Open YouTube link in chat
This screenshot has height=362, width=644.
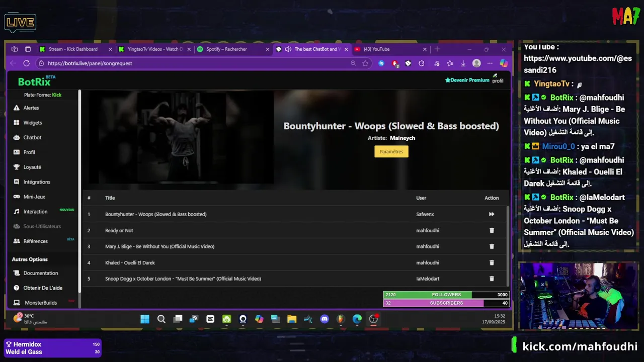pos(578,64)
